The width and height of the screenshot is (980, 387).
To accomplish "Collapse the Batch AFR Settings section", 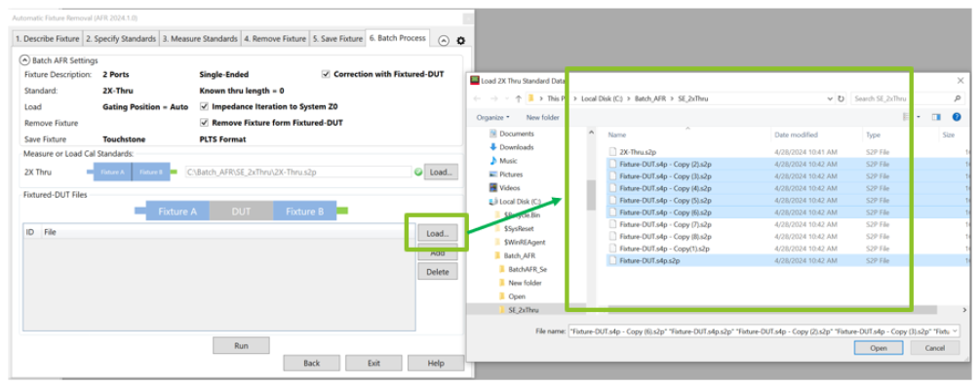I will tap(24, 60).
